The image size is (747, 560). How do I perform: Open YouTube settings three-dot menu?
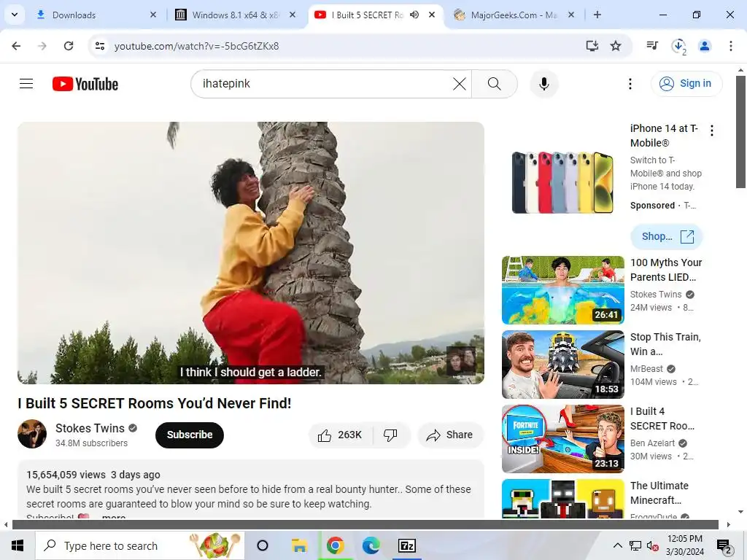click(630, 84)
